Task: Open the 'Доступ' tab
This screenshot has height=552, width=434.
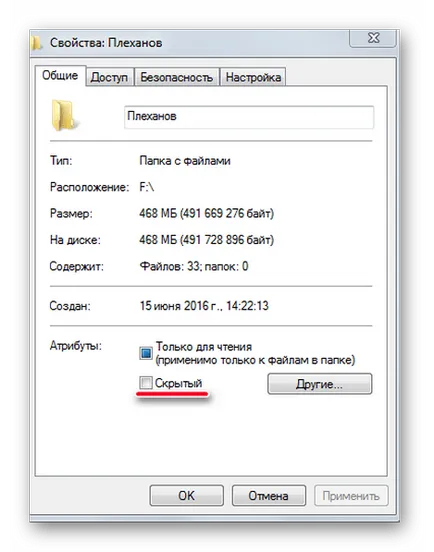Action: tap(109, 77)
